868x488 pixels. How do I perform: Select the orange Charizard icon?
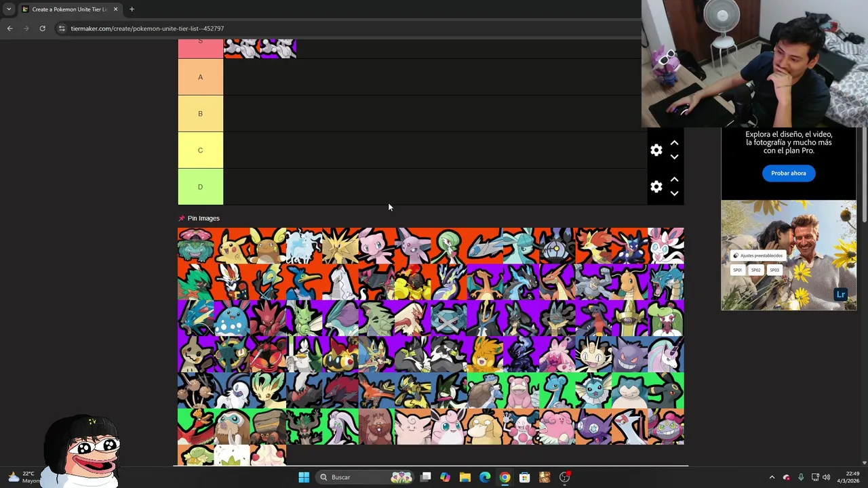point(485,282)
